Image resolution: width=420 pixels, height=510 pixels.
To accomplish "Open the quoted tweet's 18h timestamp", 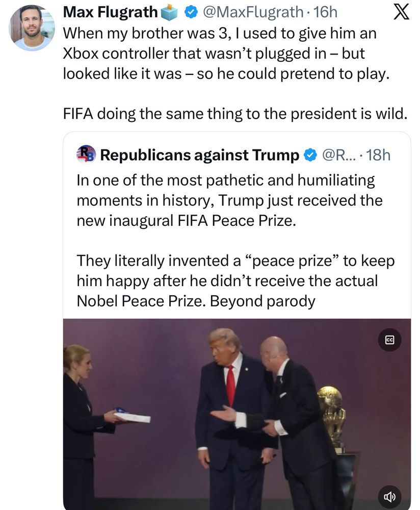I will [x=378, y=155].
